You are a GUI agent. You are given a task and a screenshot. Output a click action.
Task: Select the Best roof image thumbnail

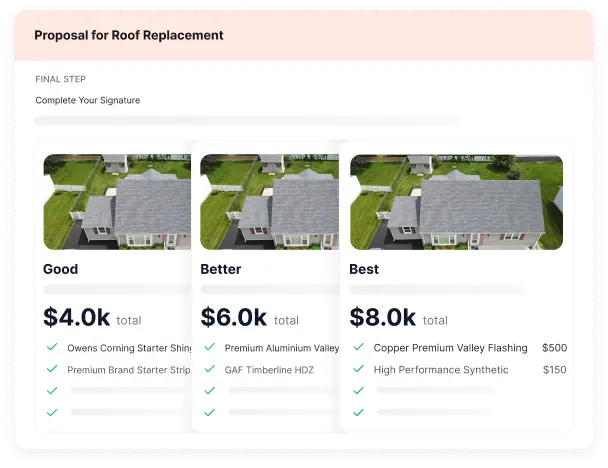pos(456,202)
